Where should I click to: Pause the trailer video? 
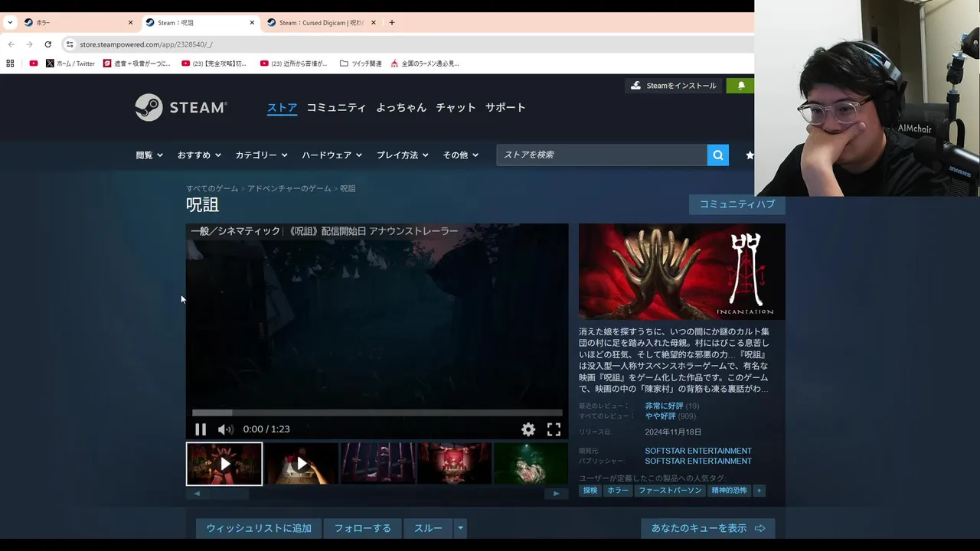[x=201, y=429]
